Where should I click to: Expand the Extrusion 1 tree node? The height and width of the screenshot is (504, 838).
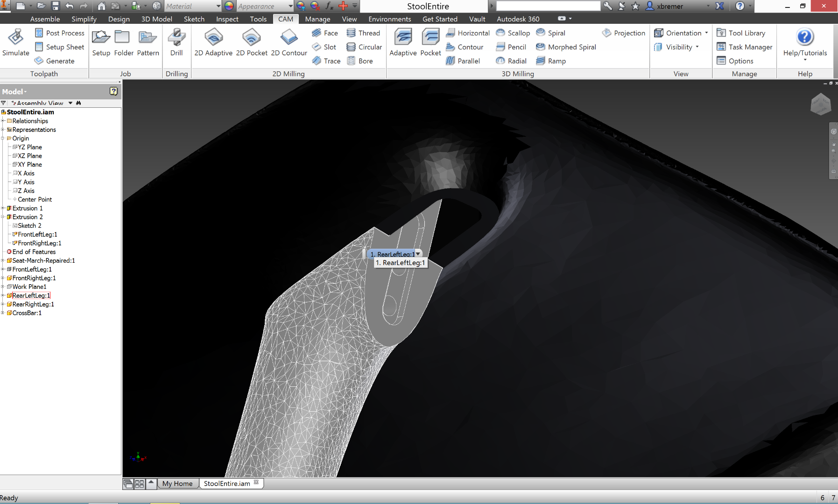coord(3,208)
